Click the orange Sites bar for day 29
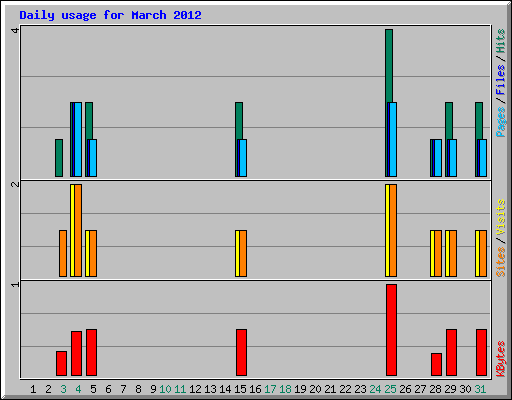Viewport: 512px width, 400px height. point(453,253)
